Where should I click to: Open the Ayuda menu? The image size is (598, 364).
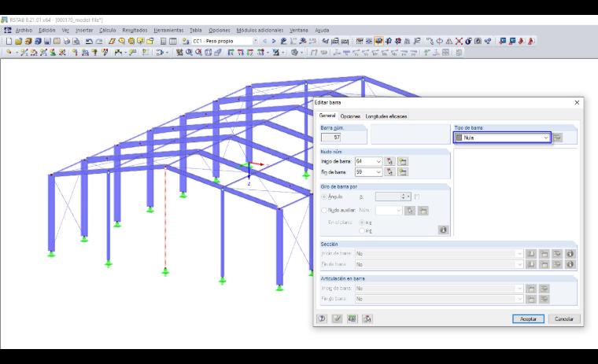click(x=322, y=30)
